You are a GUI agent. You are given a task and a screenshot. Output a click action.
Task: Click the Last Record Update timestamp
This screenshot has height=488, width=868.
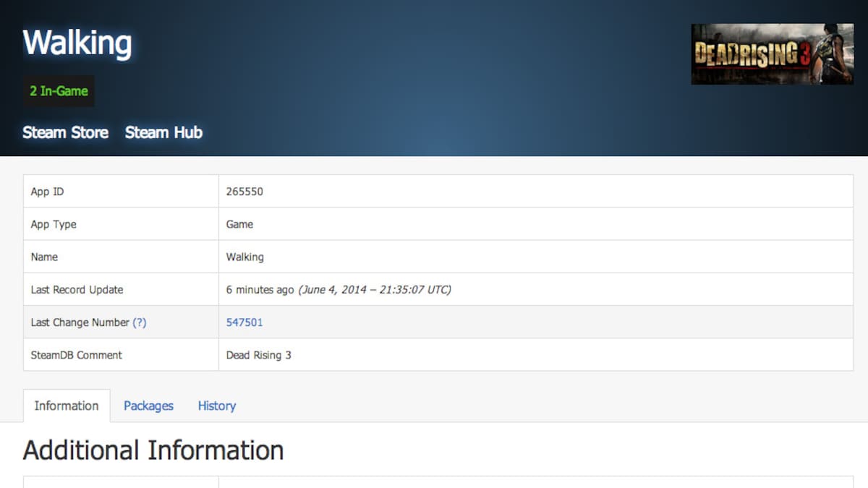(x=339, y=290)
